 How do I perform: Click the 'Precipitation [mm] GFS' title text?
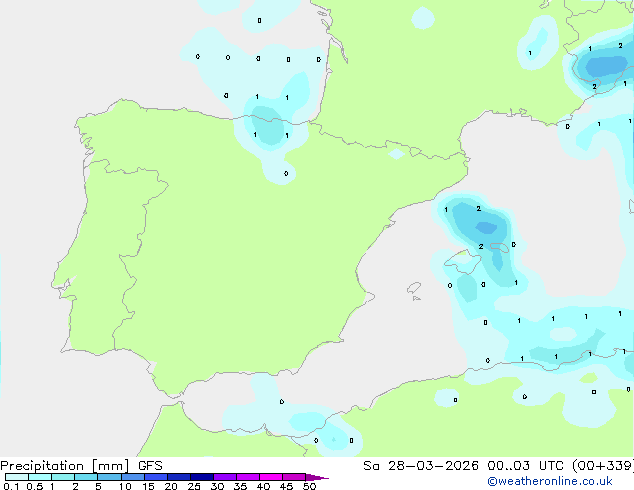(81, 466)
